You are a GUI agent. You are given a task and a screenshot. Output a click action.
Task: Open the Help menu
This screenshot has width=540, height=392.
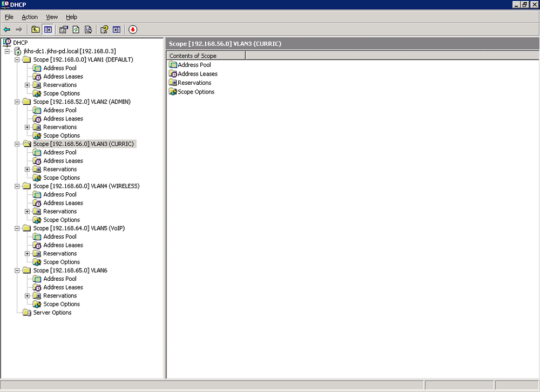[x=72, y=17]
